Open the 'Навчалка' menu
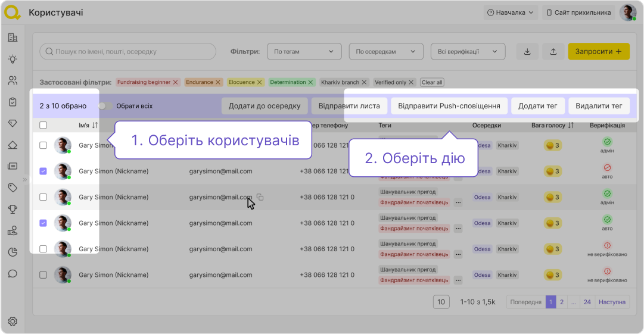This screenshot has height=334, width=644. point(510,13)
